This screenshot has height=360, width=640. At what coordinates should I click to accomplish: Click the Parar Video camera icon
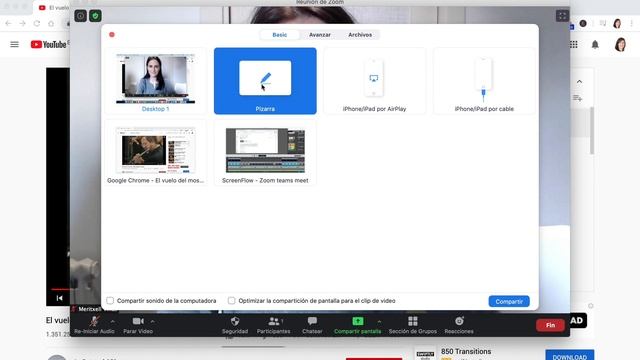138,321
